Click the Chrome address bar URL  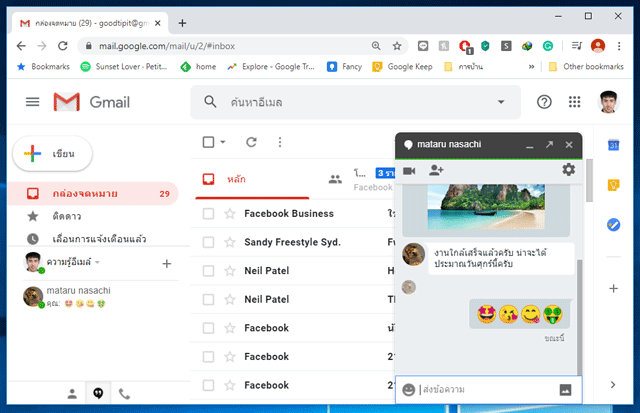pyautogui.click(x=167, y=46)
